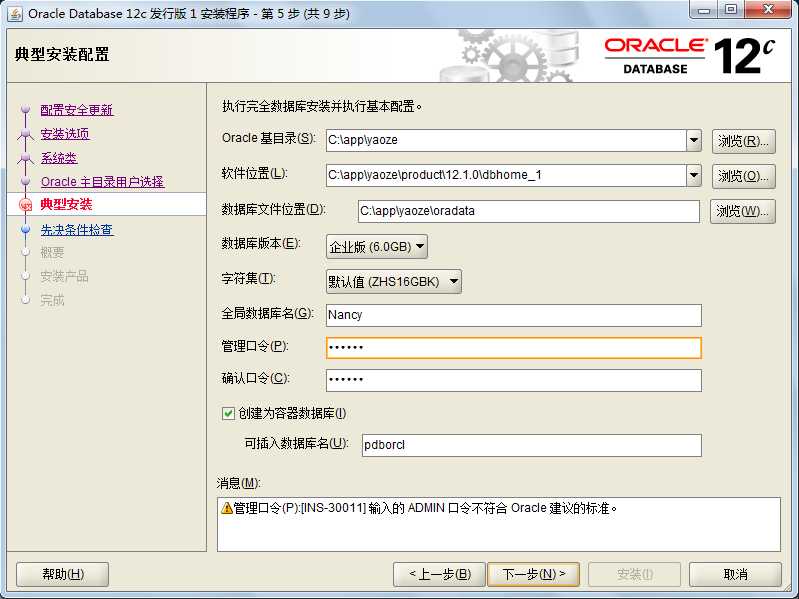Click the 取消 cancel button
This screenshot has width=799, height=599.
coord(735,574)
